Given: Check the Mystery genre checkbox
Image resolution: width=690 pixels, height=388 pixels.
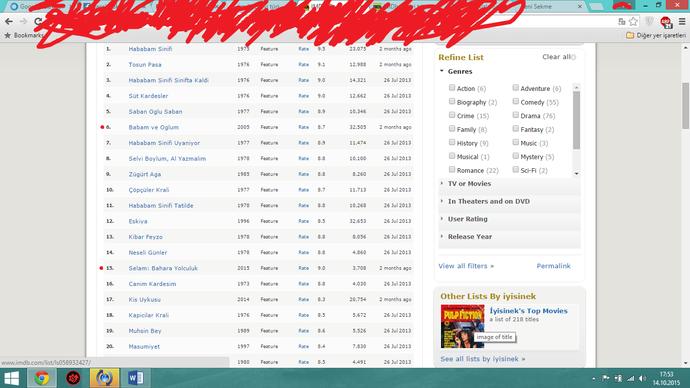Looking at the screenshot, I should click(x=516, y=156).
